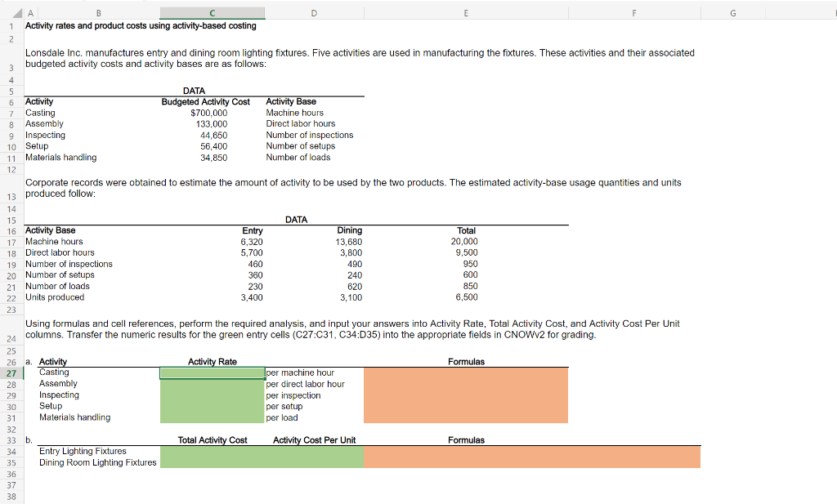The width and height of the screenshot is (837, 504).
Task: Select the cell showing Machine hours 20,000 total
Action: point(465,241)
